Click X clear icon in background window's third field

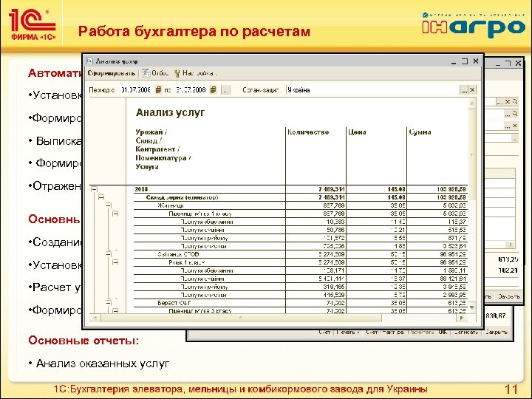pos(515,126)
